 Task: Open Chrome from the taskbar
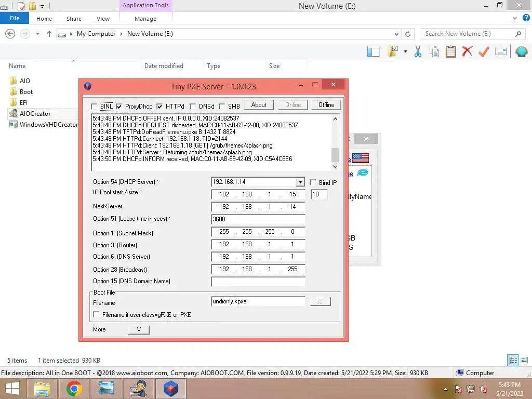coord(74,389)
